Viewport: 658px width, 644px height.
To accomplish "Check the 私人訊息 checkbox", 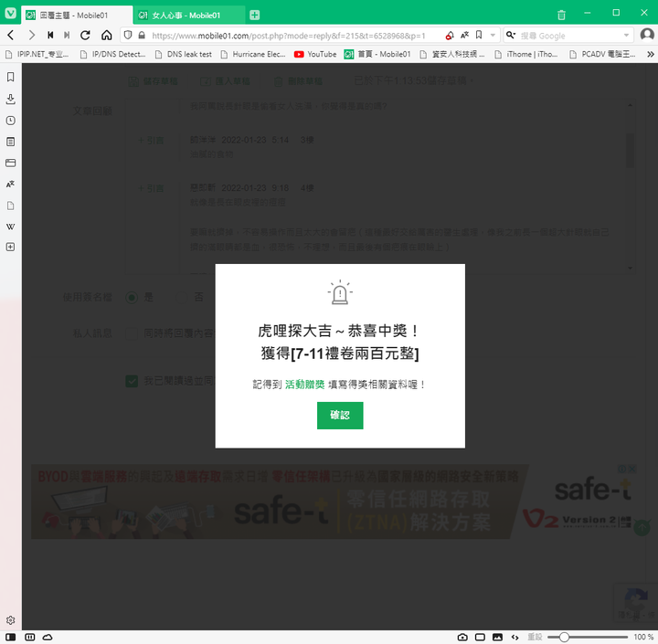I will pos(132,333).
